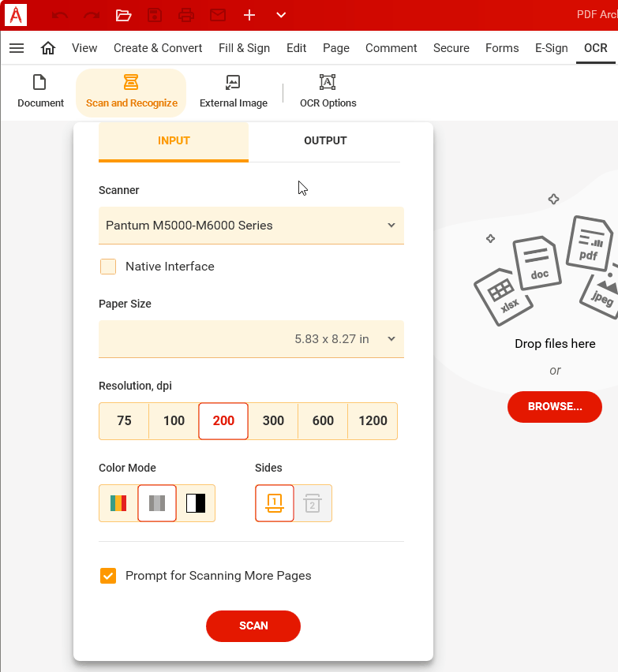Click the BROWSE... button
The width and height of the screenshot is (618, 672).
pos(555,407)
